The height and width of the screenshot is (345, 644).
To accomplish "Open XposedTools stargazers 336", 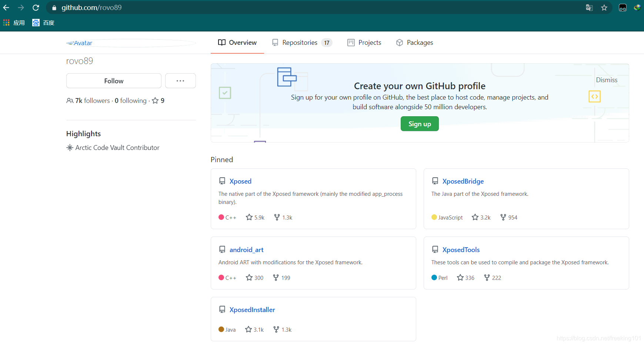I will pos(466,278).
